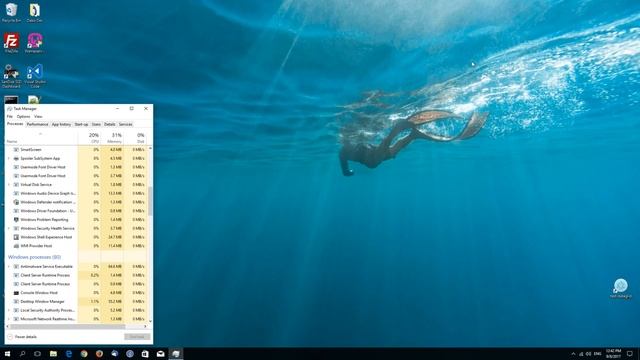Click the End task button
This screenshot has width=640, height=360.
137,337
